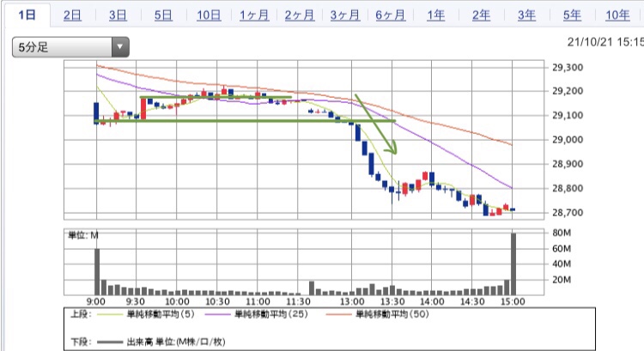Click the 28,700 price axis label

point(568,213)
